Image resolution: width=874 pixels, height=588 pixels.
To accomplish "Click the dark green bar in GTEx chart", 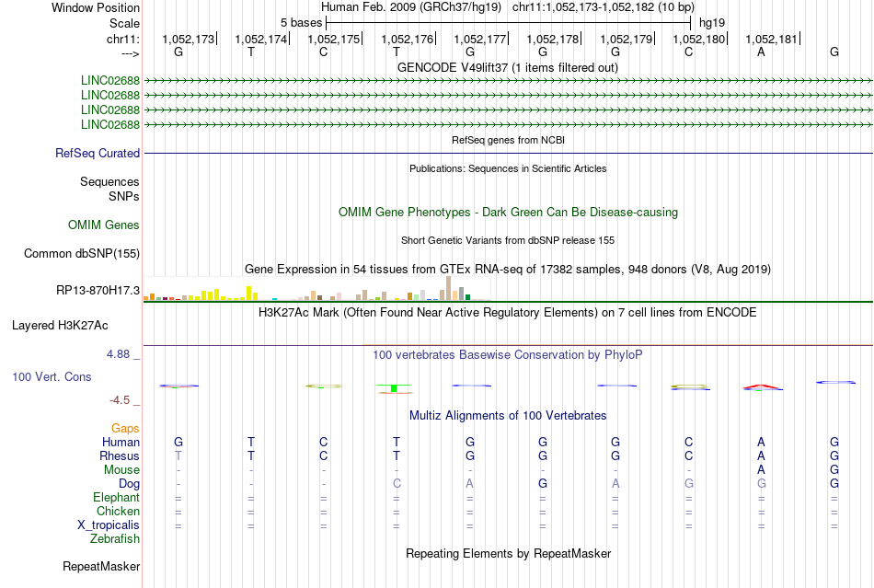I will click(x=467, y=297).
